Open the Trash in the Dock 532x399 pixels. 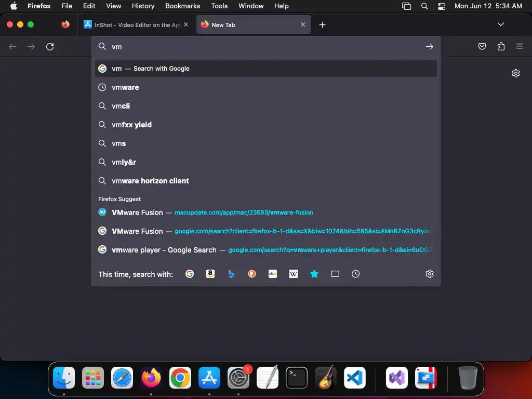[468, 378]
